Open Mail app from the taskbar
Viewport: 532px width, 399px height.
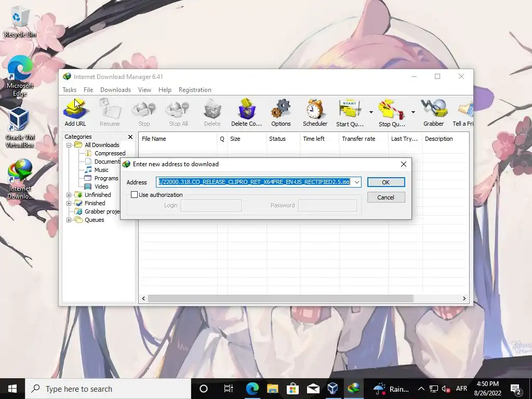[313, 389]
